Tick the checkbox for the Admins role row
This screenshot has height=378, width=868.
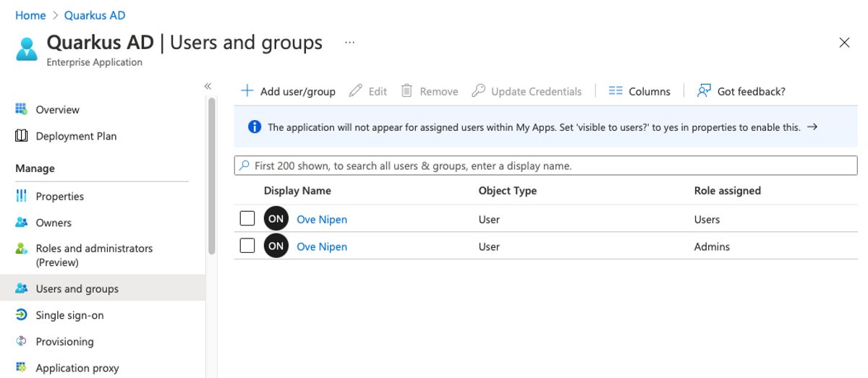pyautogui.click(x=247, y=246)
